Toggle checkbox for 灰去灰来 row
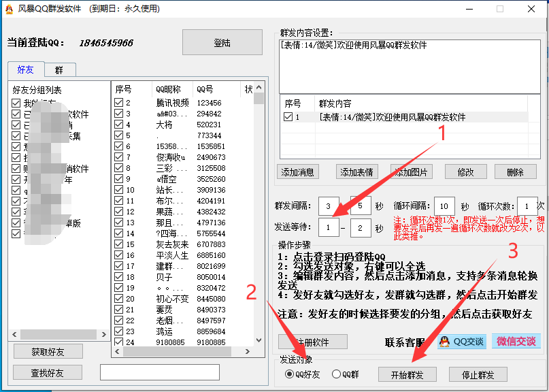 118,244
